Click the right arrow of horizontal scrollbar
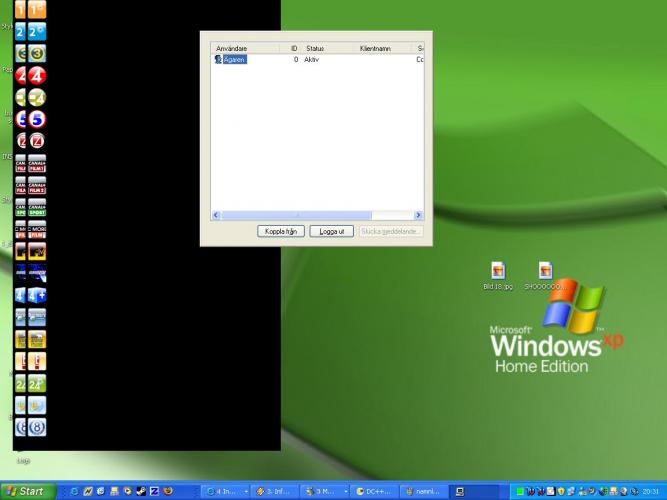This screenshot has width=667, height=500. tap(418, 215)
